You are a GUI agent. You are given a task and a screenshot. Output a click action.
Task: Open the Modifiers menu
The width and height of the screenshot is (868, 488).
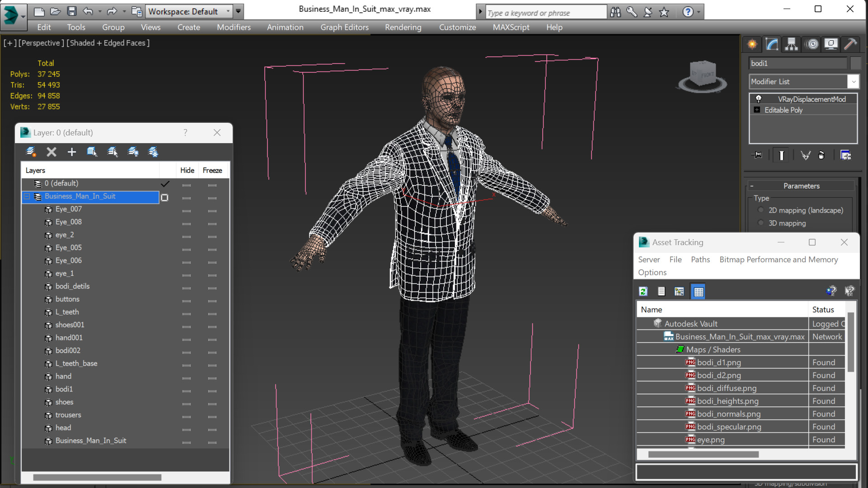[233, 27]
